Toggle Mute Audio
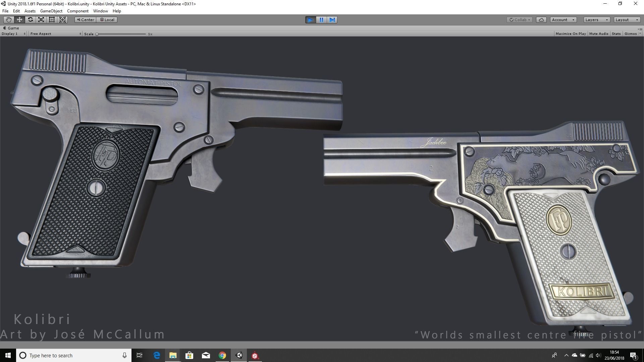The width and height of the screenshot is (644, 362). (x=599, y=34)
